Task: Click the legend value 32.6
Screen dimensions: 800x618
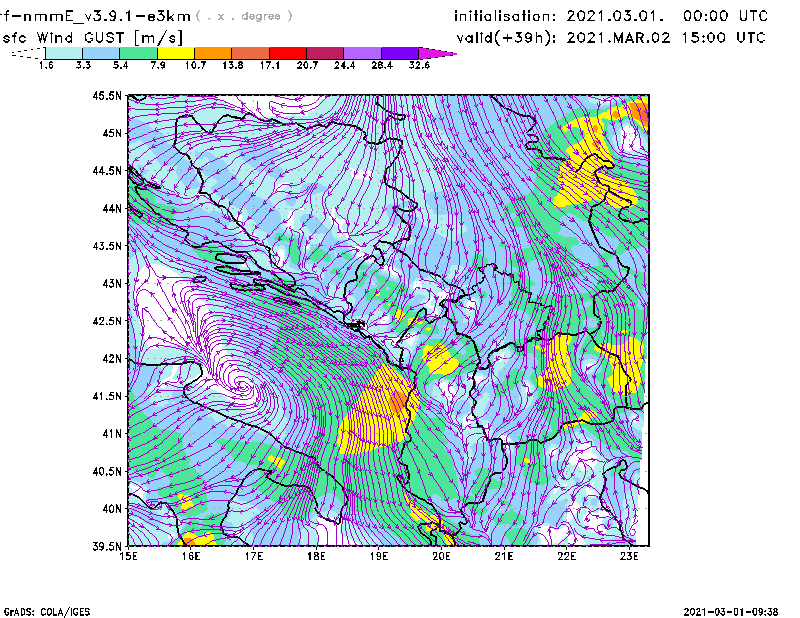Action: point(419,65)
